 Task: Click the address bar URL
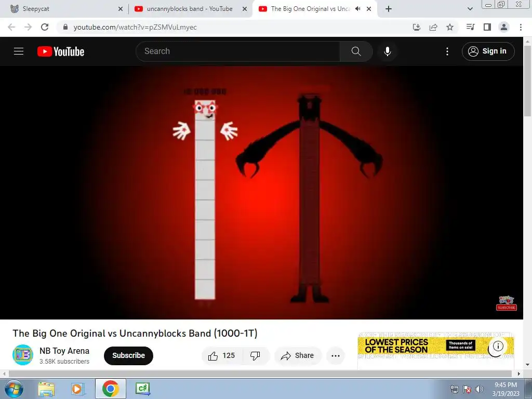(x=135, y=27)
